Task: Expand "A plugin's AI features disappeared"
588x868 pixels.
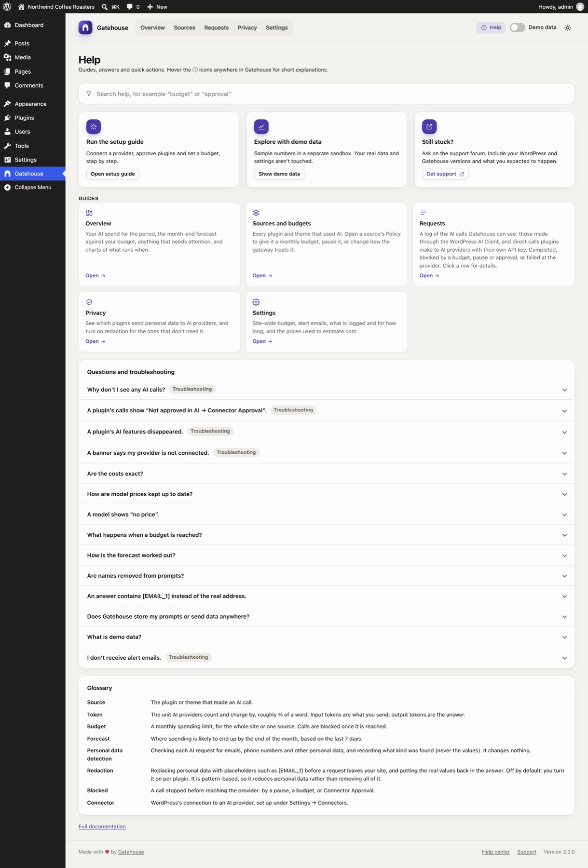Action: [x=327, y=432]
